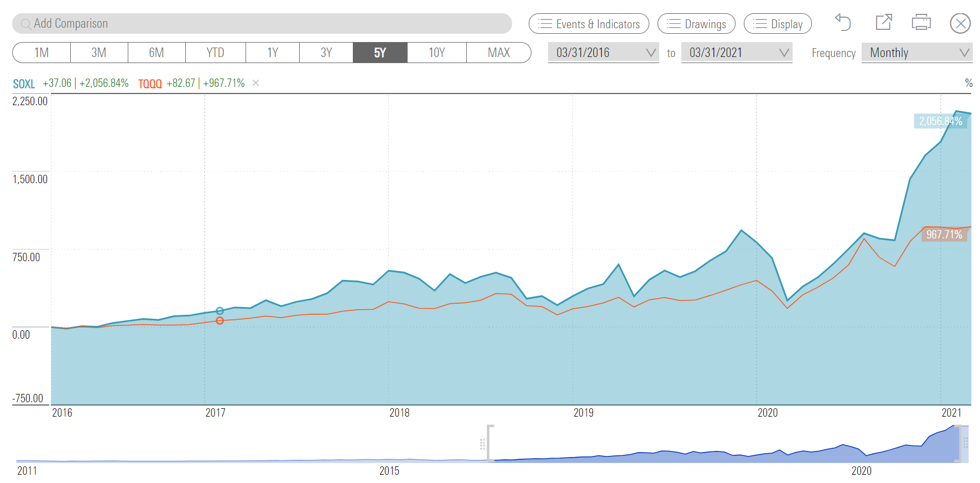Click the print chart icon
Viewport: 980px width, 483px height.
point(921,23)
